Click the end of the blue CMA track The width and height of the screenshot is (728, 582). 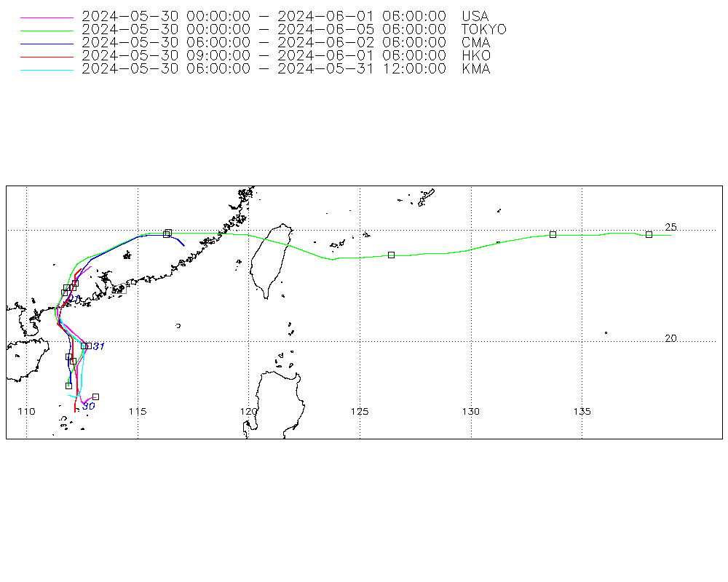[x=183, y=246]
